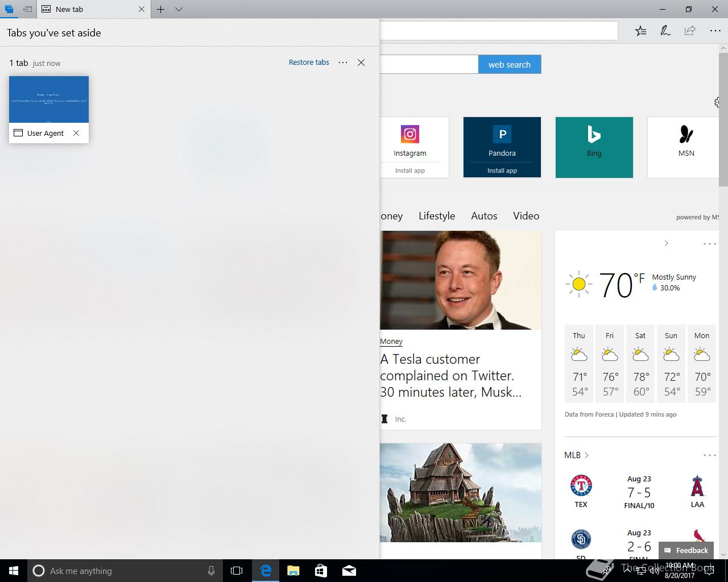728x582 pixels.
Task: Select the Thu forecast column
Action: coord(579,363)
